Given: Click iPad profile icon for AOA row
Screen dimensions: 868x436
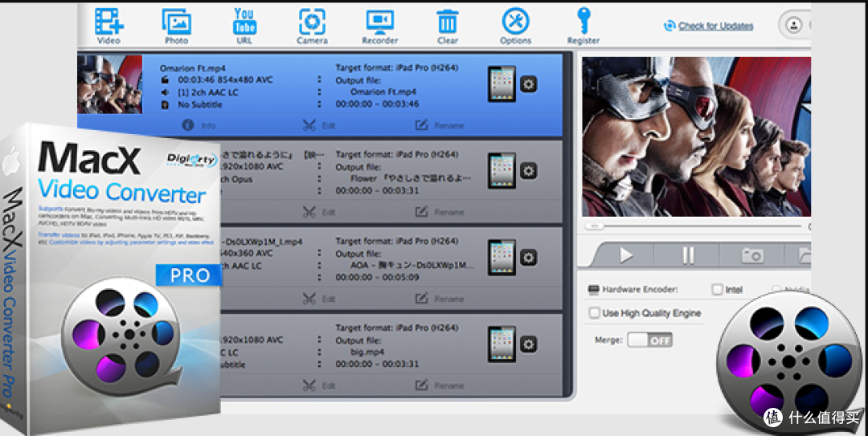Looking at the screenshot, I should click(x=502, y=257).
